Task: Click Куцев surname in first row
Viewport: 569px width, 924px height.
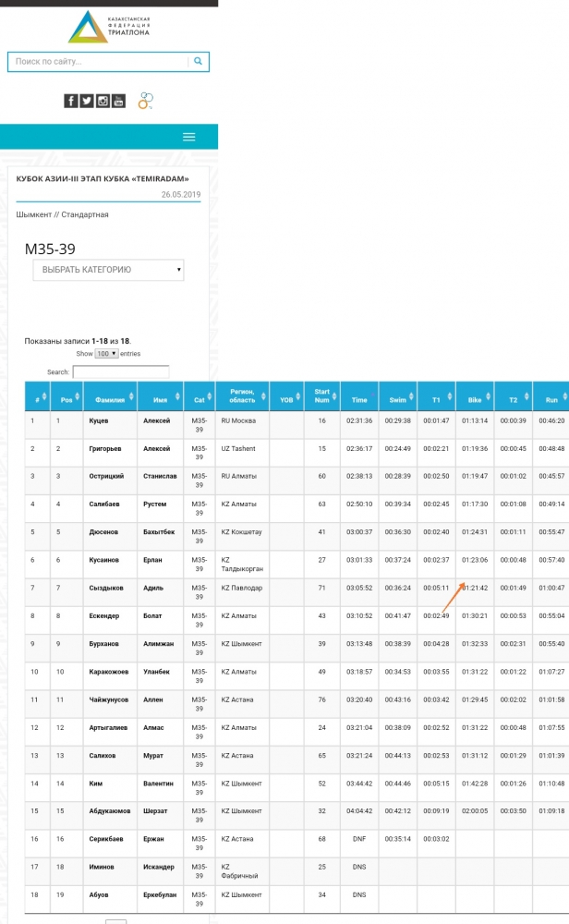Action: coord(99,420)
